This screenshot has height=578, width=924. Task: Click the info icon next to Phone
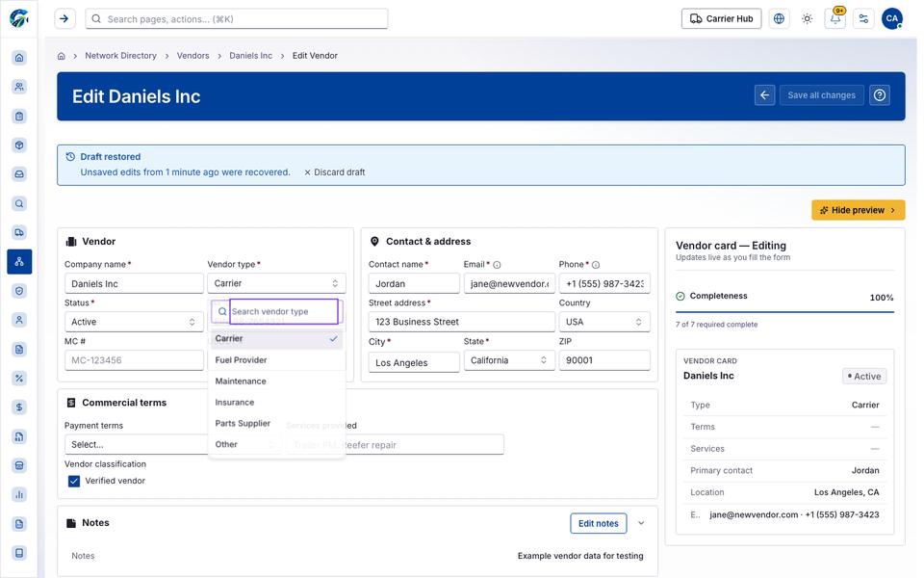[x=596, y=265]
